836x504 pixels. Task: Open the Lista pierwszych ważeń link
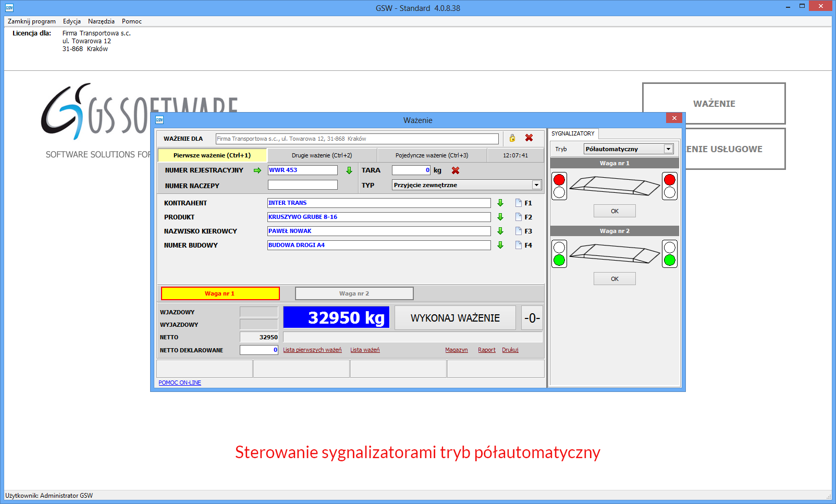pos(312,350)
